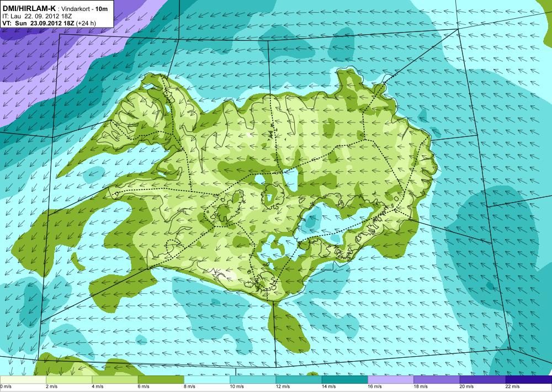Image resolution: width=552 pixels, height=392 pixels.
Task: Click the '12 m/s' legend label
Action: [x=283, y=386]
